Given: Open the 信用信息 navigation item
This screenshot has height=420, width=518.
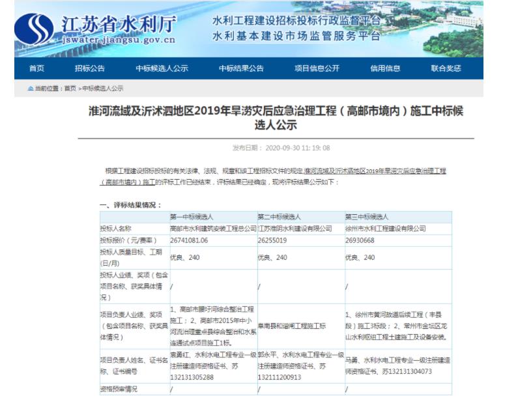Looking at the screenshot, I should point(385,68).
